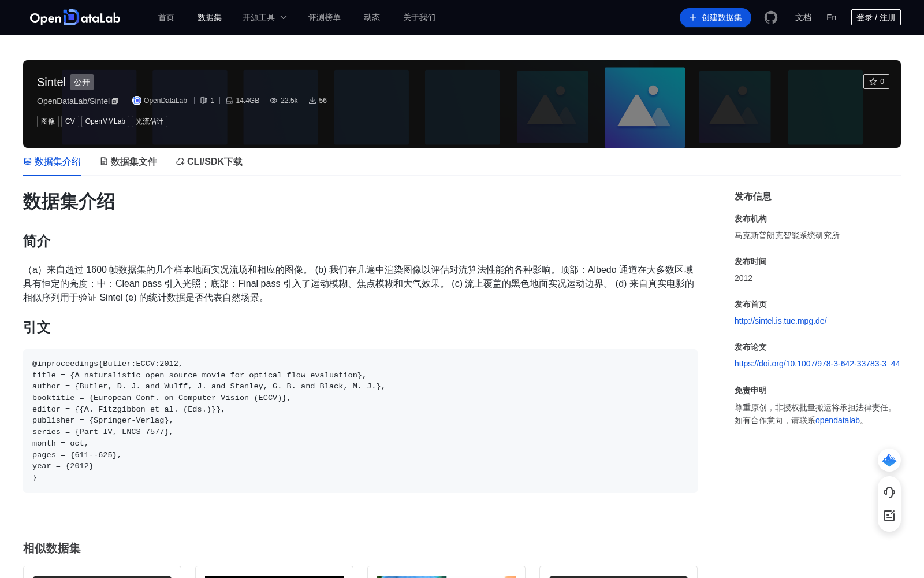Click the 马克斯普朗克智能系统研究所 text
This screenshot has height=578, width=924.
(x=787, y=235)
